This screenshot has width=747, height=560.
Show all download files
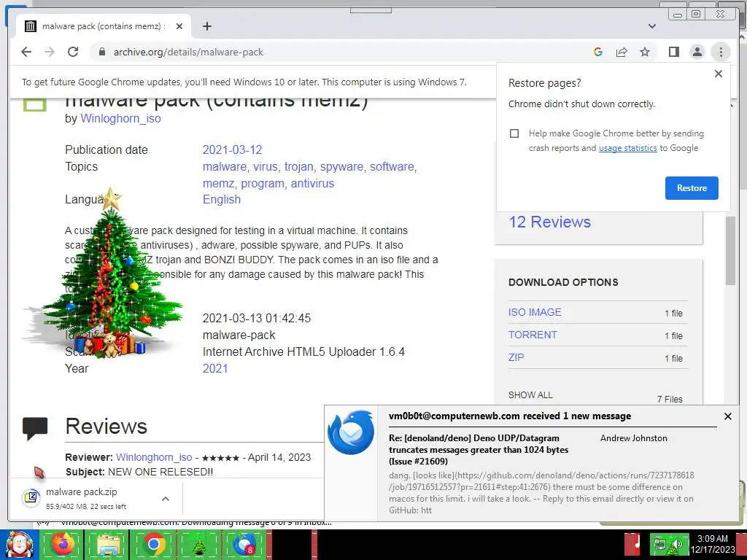coord(530,395)
